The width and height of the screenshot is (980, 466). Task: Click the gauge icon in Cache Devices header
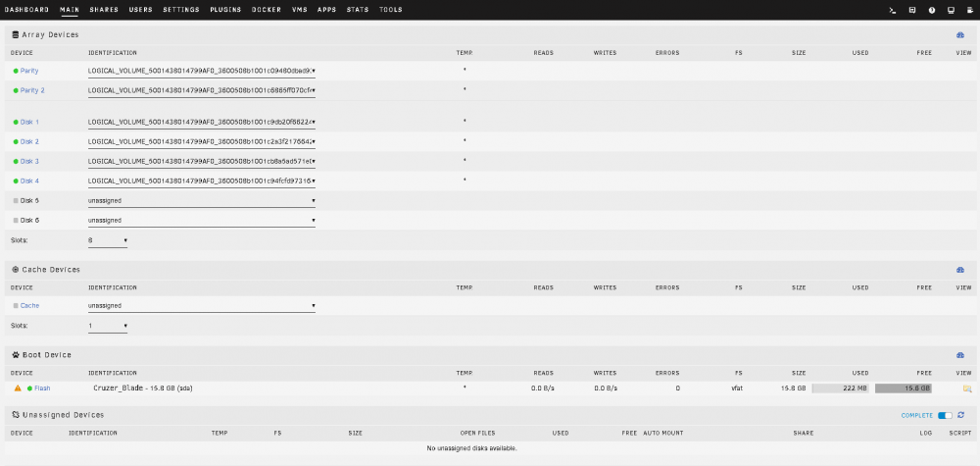[x=960, y=270]
